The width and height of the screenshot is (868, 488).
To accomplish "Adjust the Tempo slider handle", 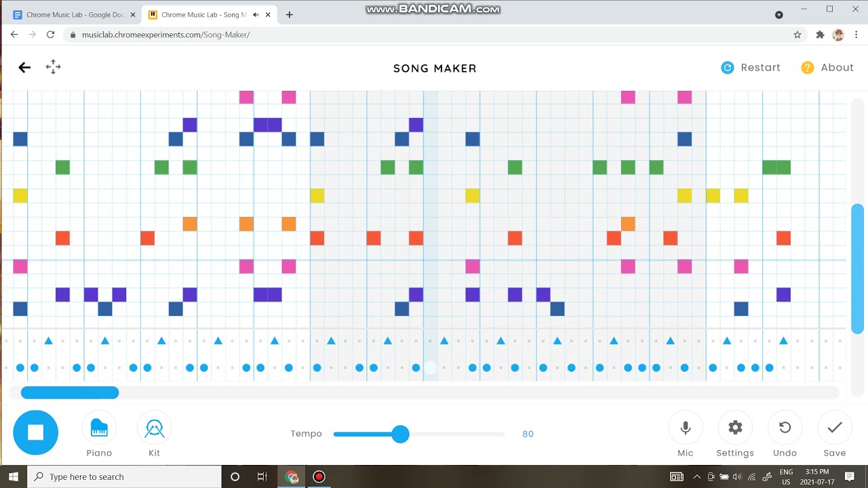I will point(401,434).
